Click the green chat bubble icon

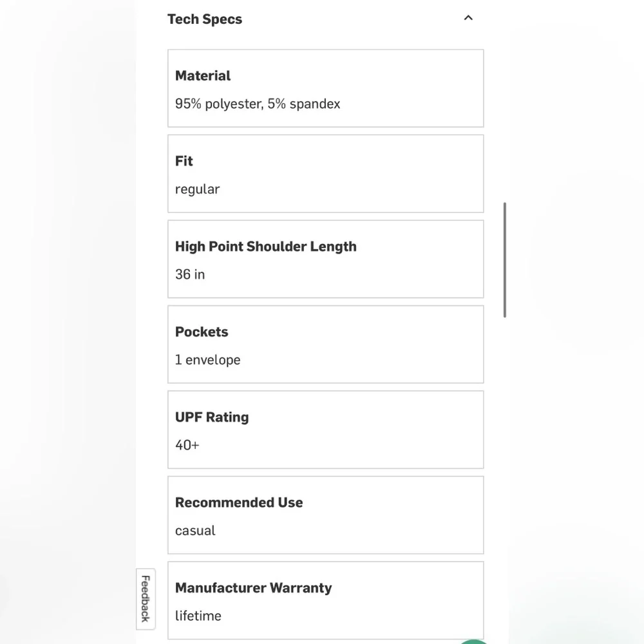coord(473,641)
